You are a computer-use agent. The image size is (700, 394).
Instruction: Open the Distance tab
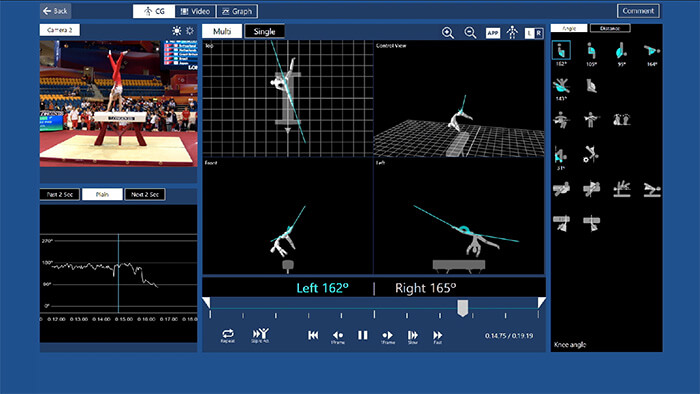(610, 28)
